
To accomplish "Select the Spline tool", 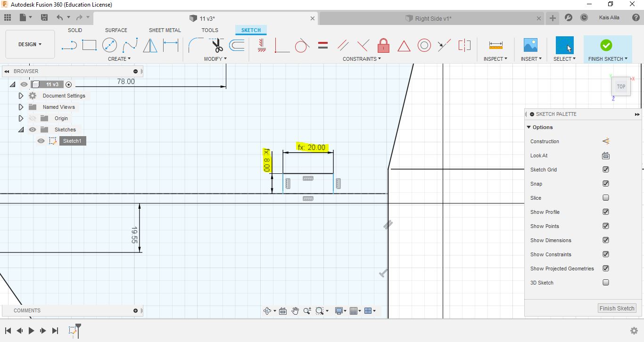I will pos(130,45).
